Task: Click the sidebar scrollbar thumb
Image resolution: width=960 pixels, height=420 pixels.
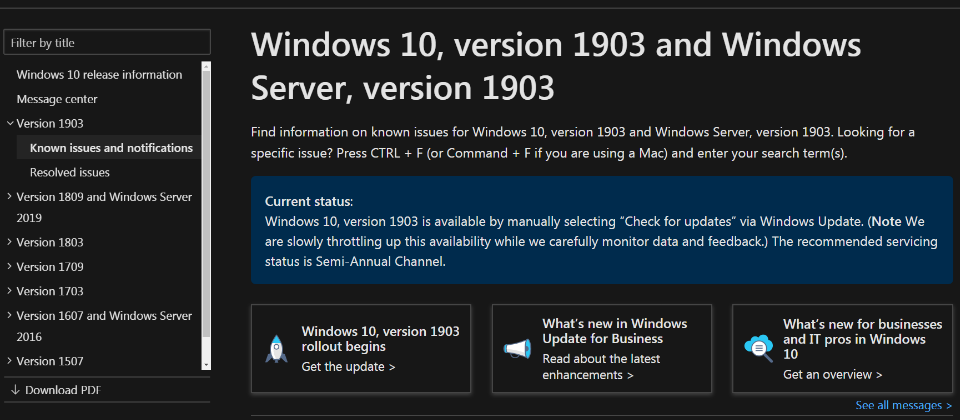Action: pyautogui.click(x=206, y=204)
